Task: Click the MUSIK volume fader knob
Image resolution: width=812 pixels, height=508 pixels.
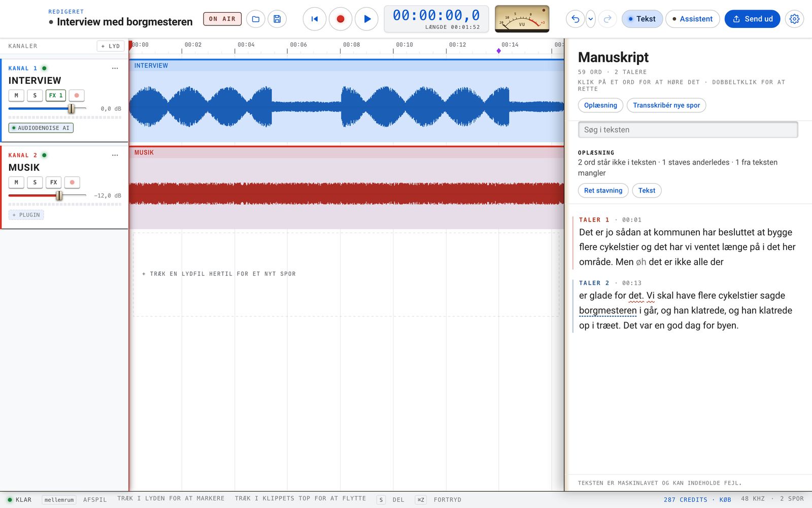Action: 59,196
